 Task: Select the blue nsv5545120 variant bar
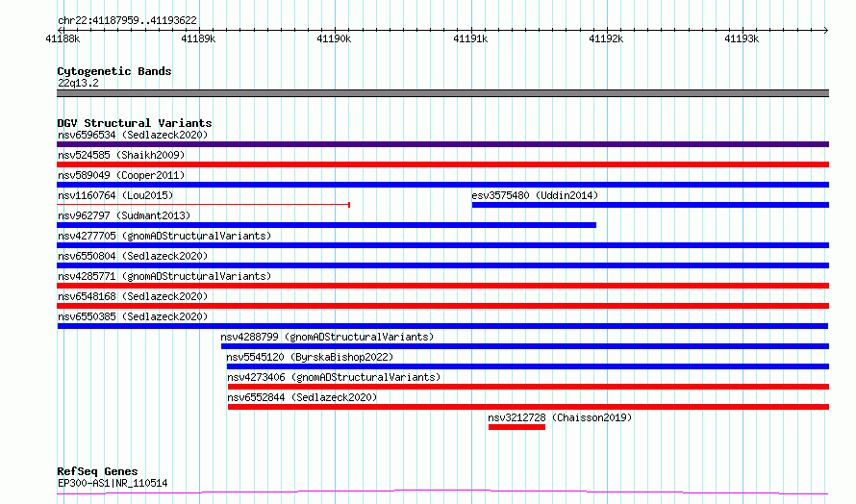528,366
